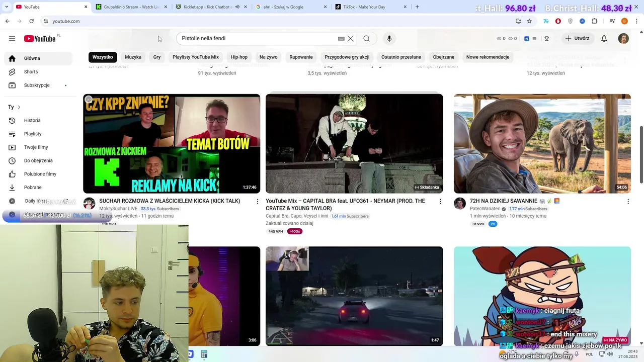Select the Hip-hop filter chip

[x=239, y=57]
